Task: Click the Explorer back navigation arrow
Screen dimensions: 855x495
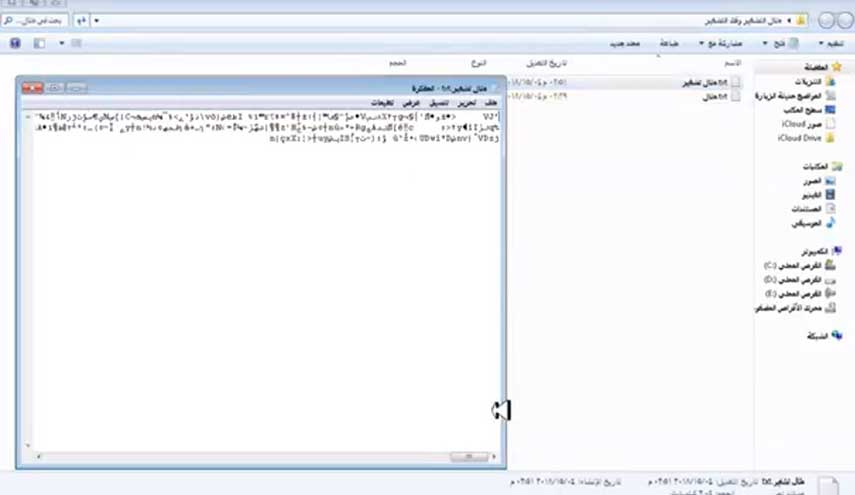Action: (843, 20)
